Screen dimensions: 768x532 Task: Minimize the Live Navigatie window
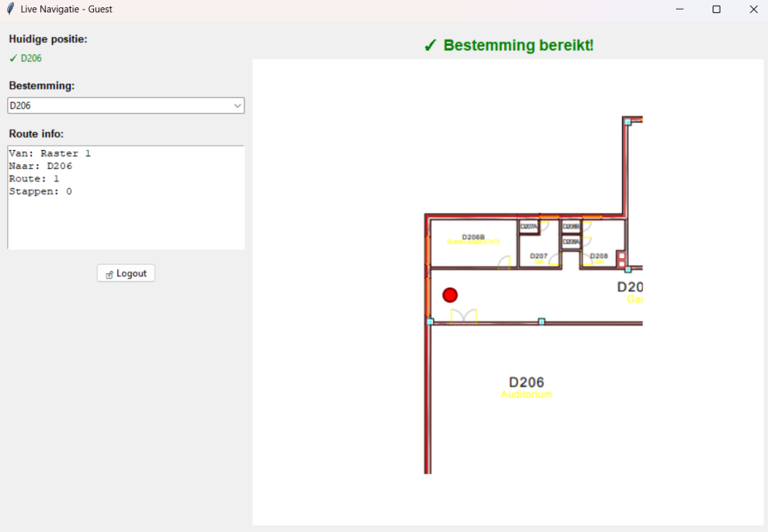click(679, 9)
